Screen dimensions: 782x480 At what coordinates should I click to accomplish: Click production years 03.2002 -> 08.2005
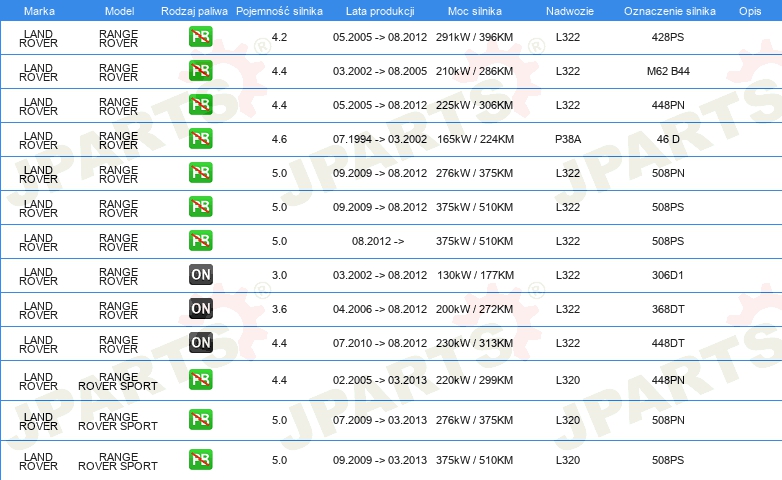(x=380, y=71)
